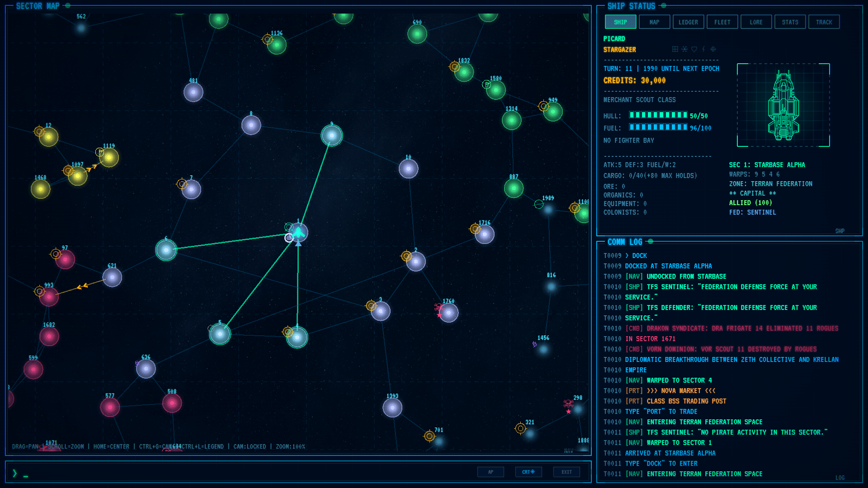Click the EXIT button
Image resolution: width=868 pixels, height=488 pixels.
click(x=566, y=472)
